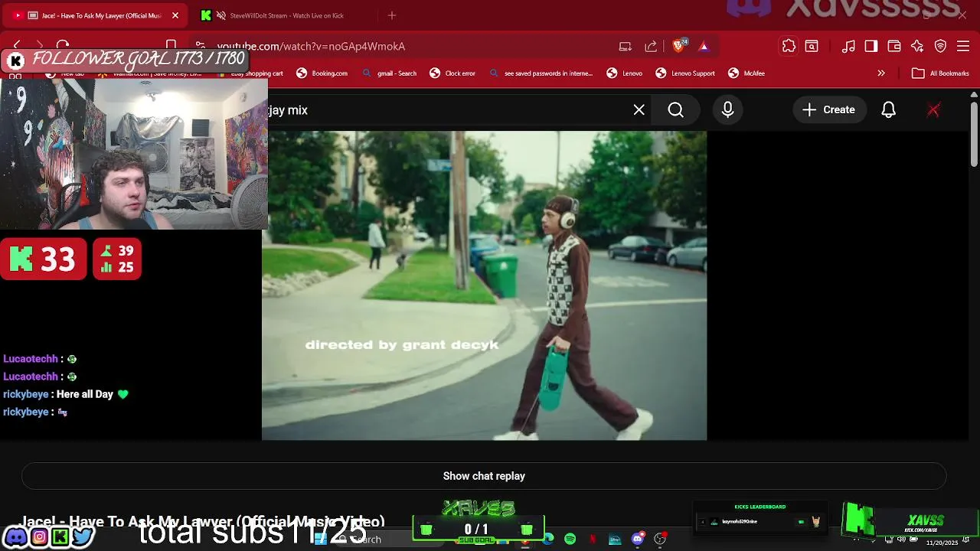
Task: Unmute the SteveWillDoIt Kick tab audio
Action: coord(221,15)
